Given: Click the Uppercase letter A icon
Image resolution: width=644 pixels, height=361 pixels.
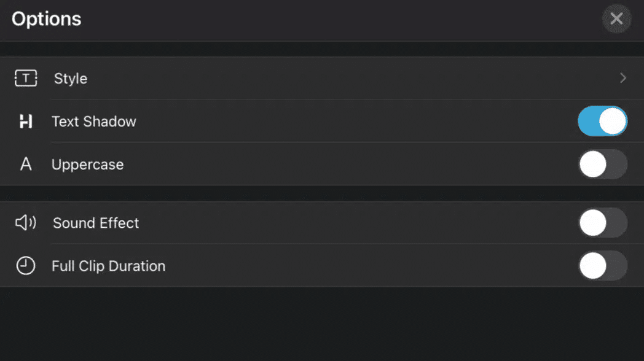Looking at the screenshot, I should (x=26, y=164).
